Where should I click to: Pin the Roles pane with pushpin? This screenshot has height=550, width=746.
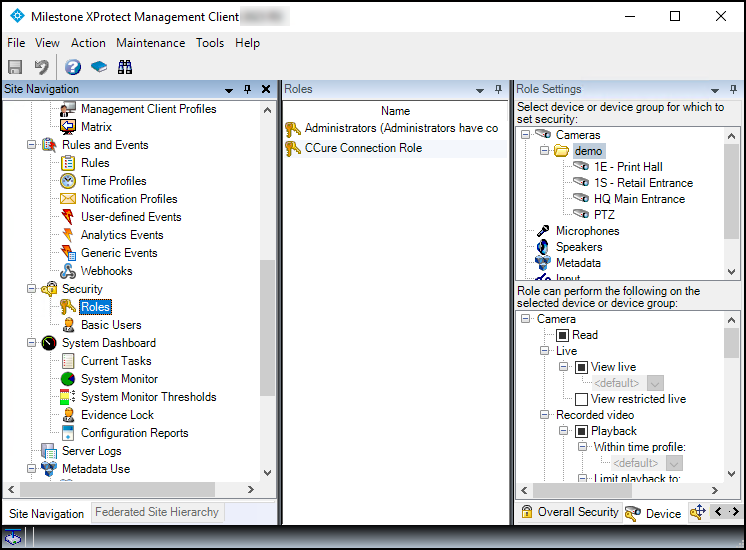pos(498,89)
